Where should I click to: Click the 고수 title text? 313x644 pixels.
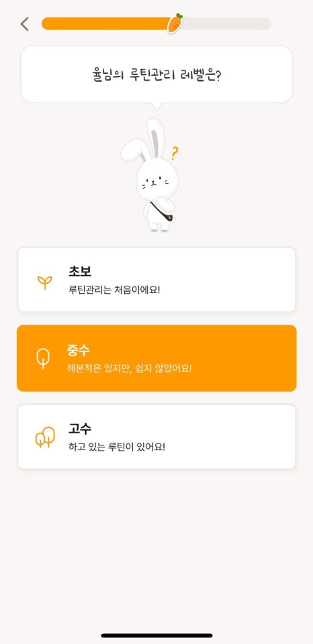pos(80,429)
